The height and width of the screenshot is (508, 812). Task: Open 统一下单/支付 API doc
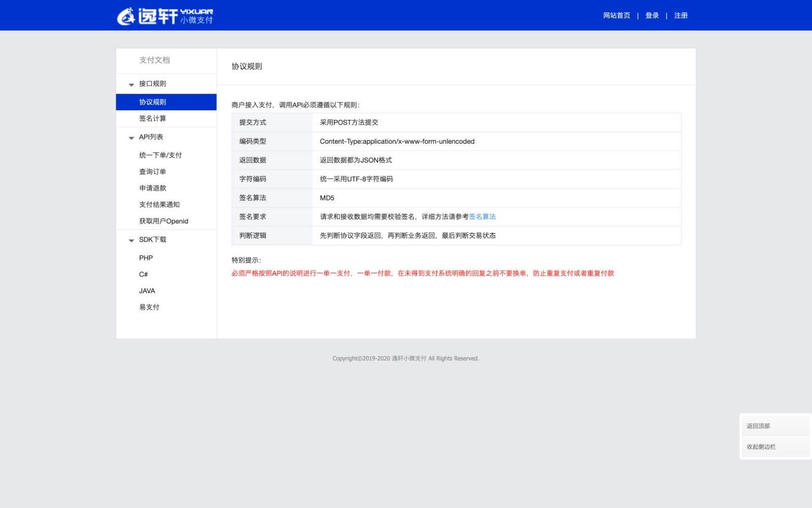(160, 155)
